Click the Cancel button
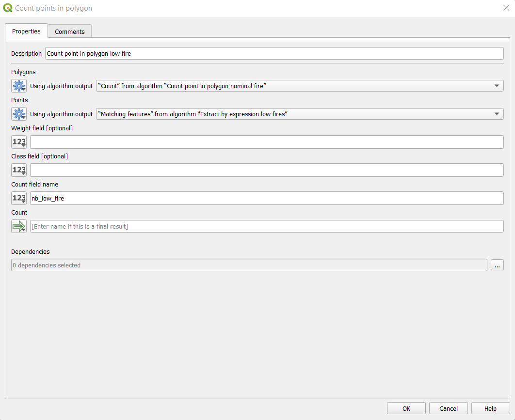515x420 pixels. [x=448, y=408]
